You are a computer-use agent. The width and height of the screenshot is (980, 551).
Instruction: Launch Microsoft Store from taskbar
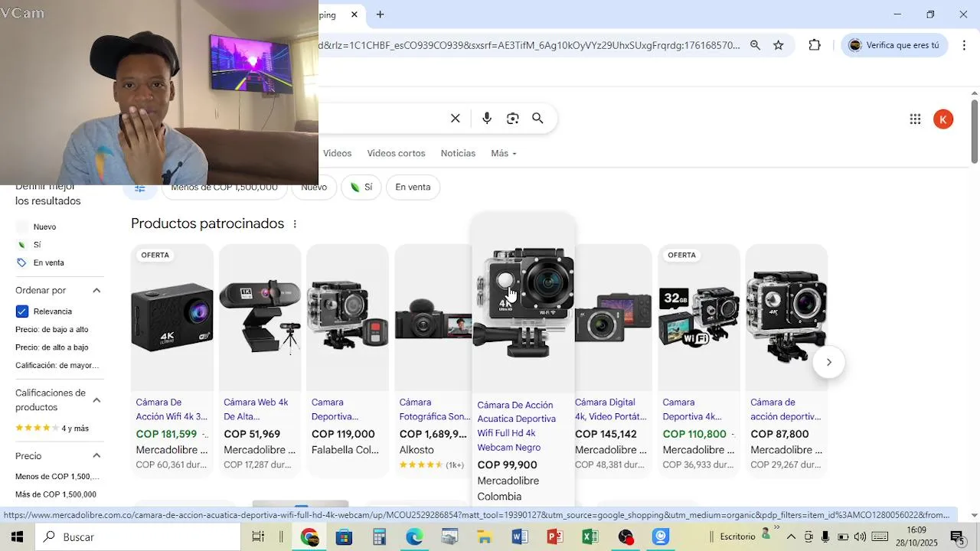click(x=344, y=536)
